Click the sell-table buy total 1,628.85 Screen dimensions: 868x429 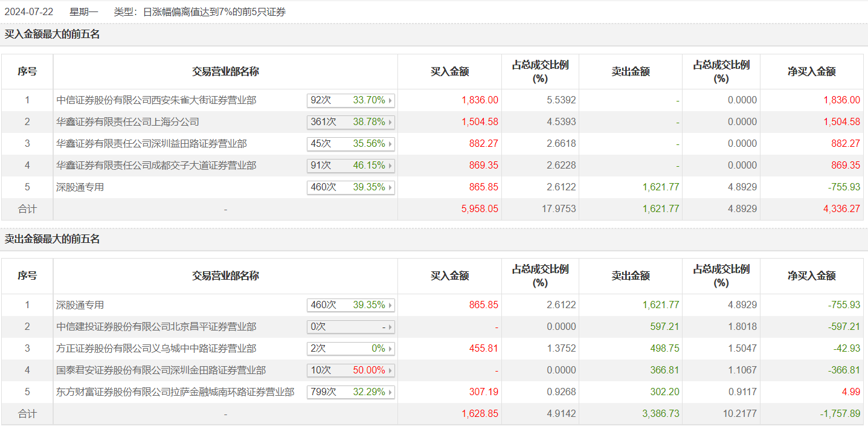(x=480, y=414)
